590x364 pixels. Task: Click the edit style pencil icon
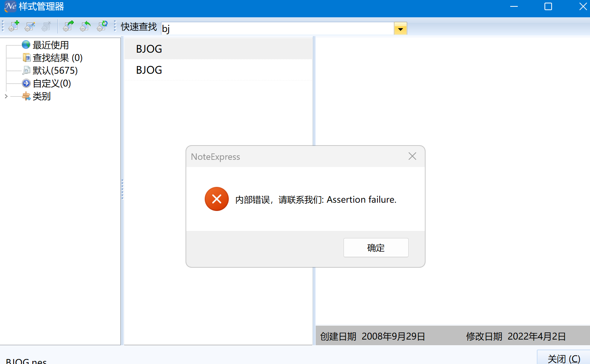pos(30,26)
